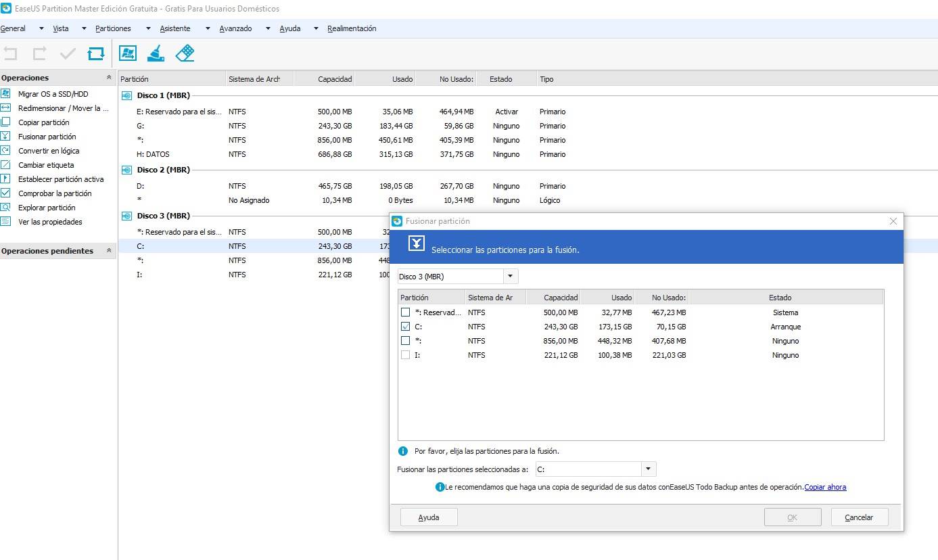Click the Migrar OS a SSD/HDD icon

[x=5, y=94]
